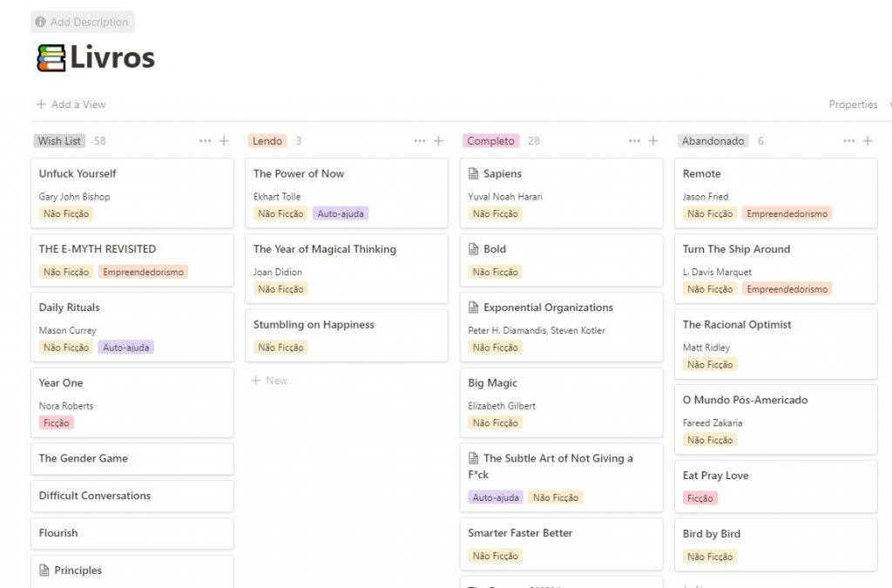This screenshot has height=588, width=892.
Task: Click Auto-ajuda tag on Daily Rituals card
Action: click(x=125, y=348)
